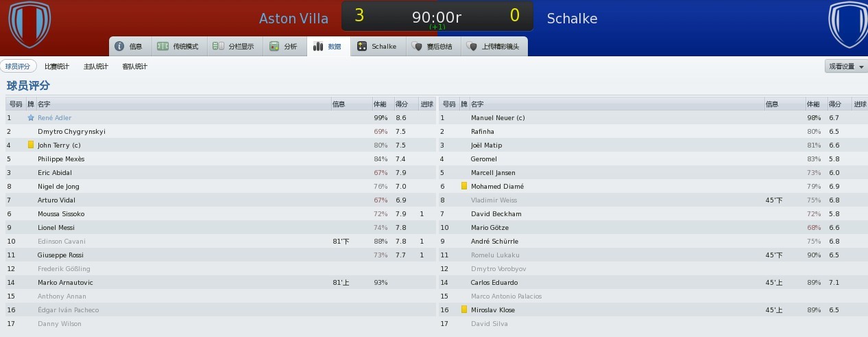Open the 分栏显示 split view tab
This screenshot has height=337, width=868.
click(x=233, y=47)
